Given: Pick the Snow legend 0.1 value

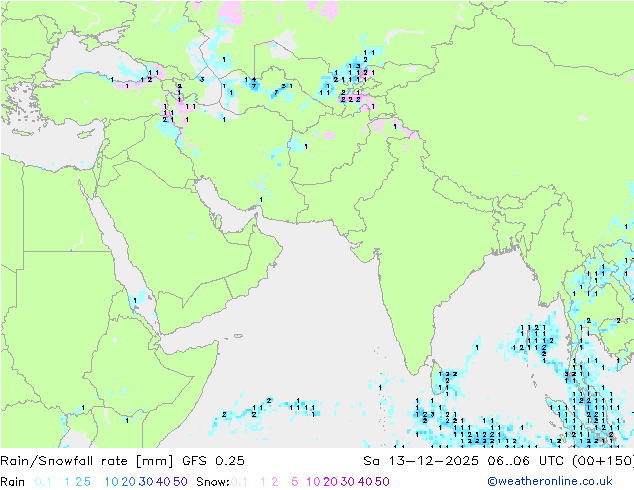Looking at the screenshot, I should [239, 482].
